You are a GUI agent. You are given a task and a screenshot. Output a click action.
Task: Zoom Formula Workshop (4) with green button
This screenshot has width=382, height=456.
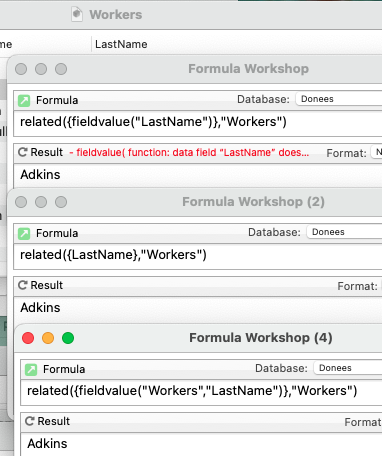pos(68,338)
